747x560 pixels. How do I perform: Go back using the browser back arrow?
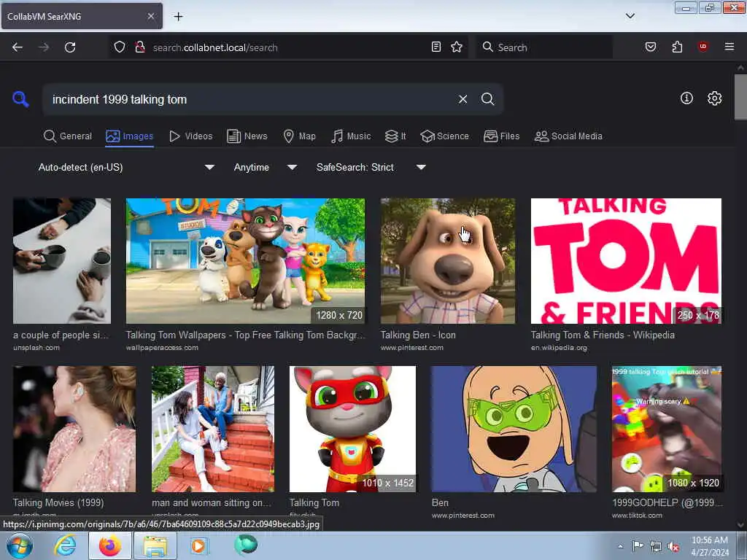click(x=18, y=47)
